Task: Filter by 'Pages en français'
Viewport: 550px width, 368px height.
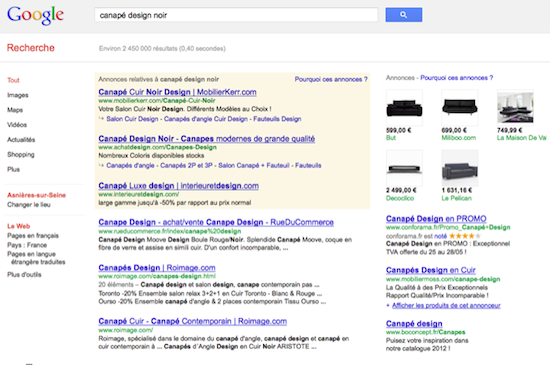Action: (x=33, y=236)
